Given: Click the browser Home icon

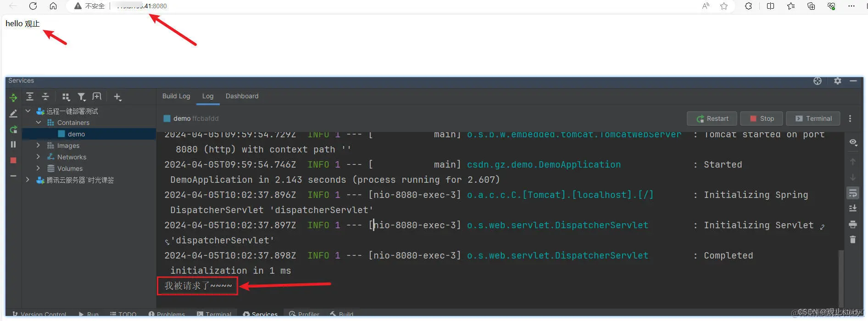Looking at the screenshot, I should coord(53,6).
